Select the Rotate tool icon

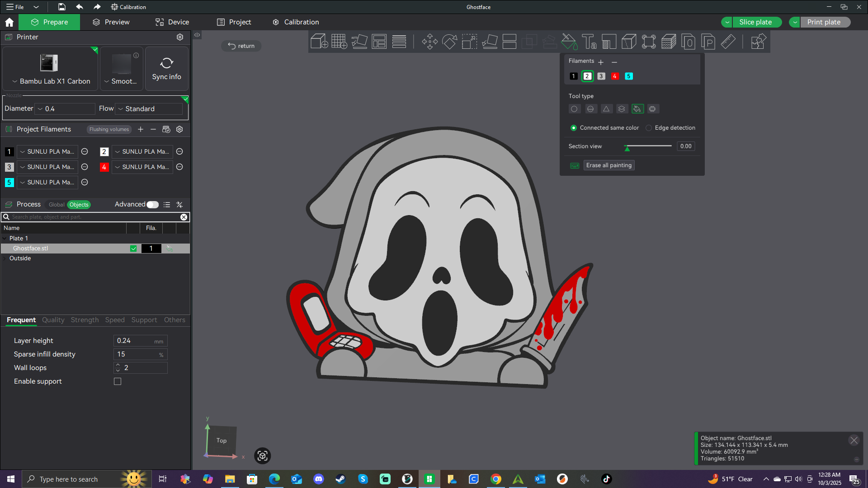[449, 42]
